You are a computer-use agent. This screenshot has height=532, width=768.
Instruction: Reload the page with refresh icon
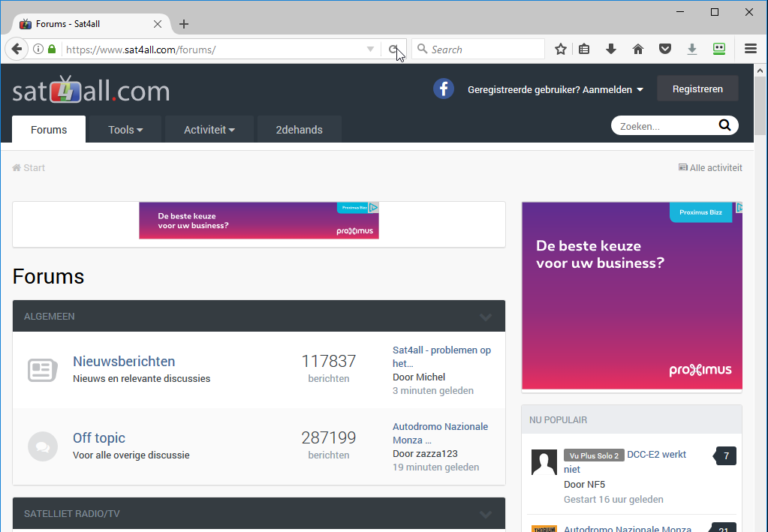click(393, 50)
